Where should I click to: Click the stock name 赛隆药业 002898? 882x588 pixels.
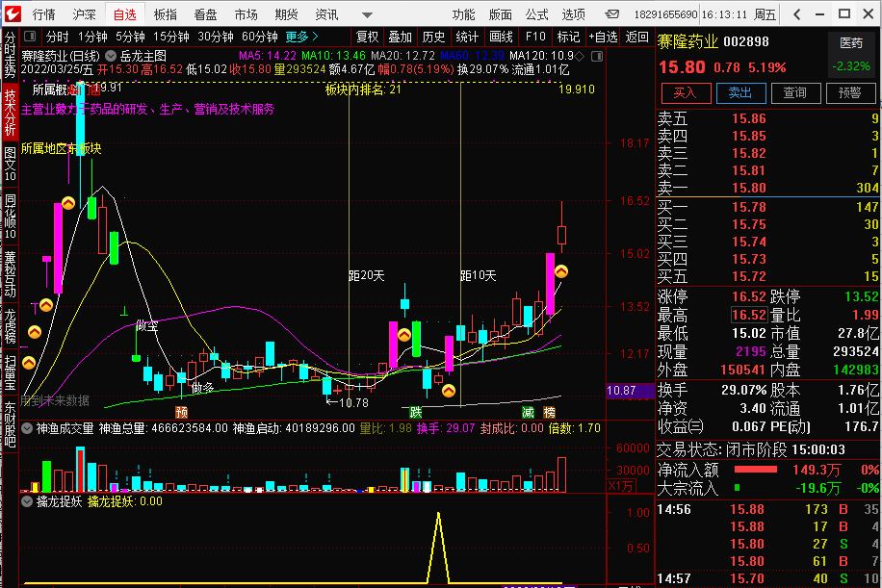click(713, 41)
